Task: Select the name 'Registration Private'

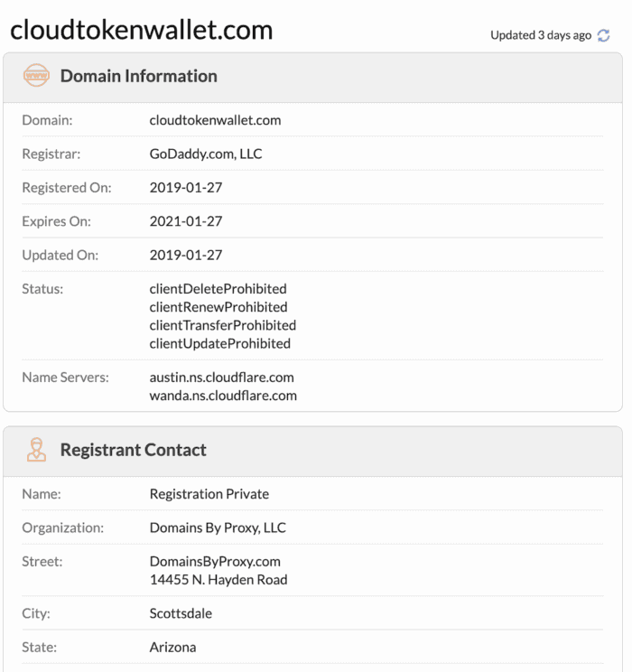Action: [x=209, y=494]
